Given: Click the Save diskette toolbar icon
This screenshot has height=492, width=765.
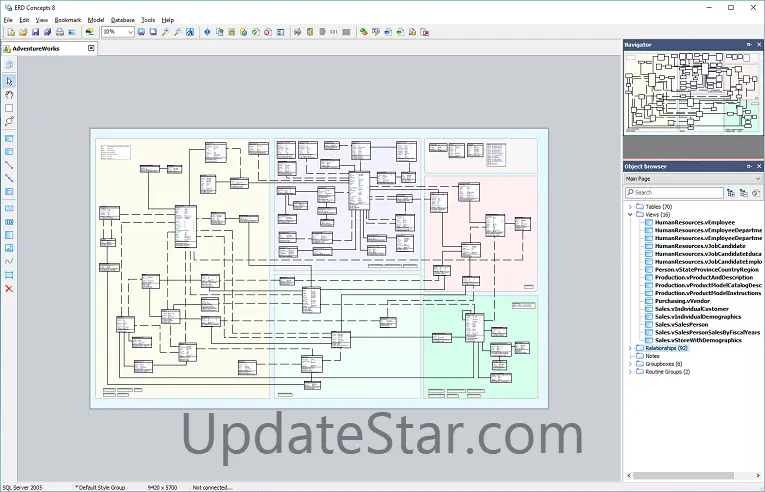Looking at the screenshot, I should pyautogui.click(x=35, y=32).
